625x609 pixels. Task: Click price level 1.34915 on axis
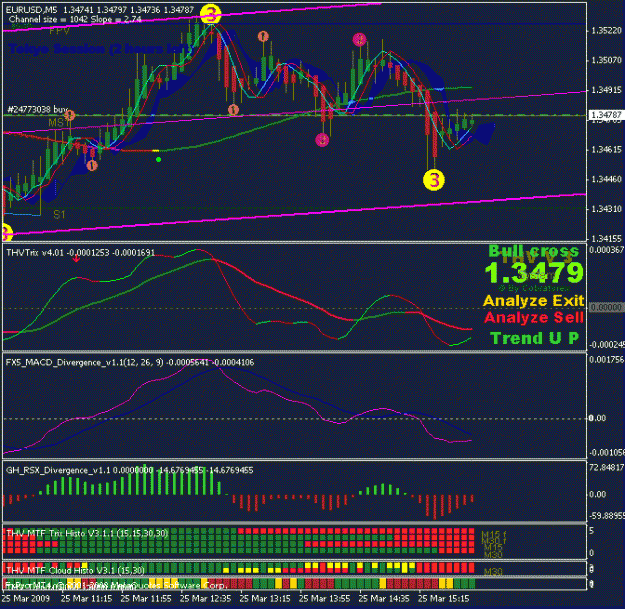606,90
